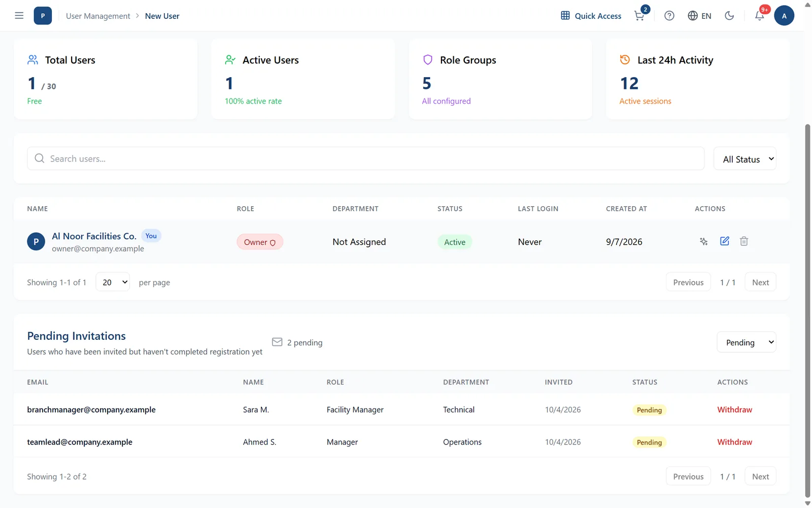Image resolution: width=812 pixels, height=508 pixels.
Task: Click the page vertical scrollbar
Action: click(x=807, y=310)
